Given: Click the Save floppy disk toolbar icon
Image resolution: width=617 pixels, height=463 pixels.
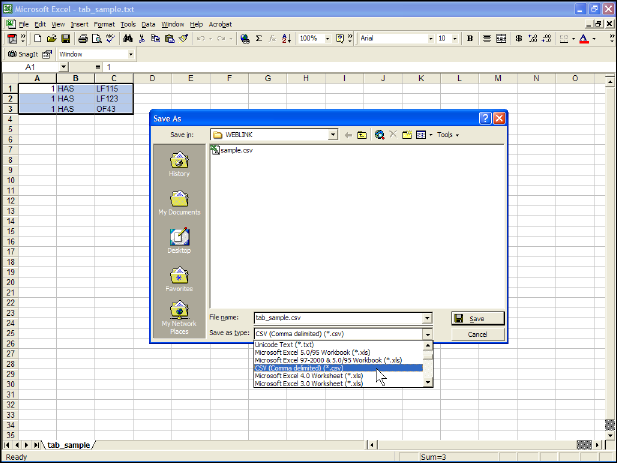Looking at the screenshot, I should click(65, 39).
